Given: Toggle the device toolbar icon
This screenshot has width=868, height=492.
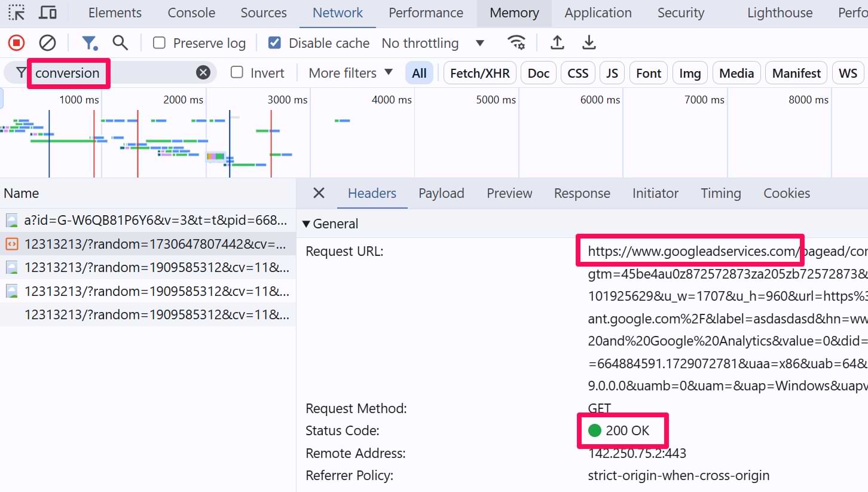Looking at the screenshot, I should click(48, 13).
